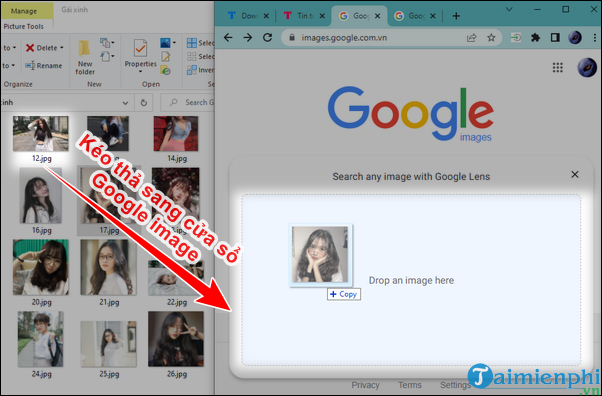
Task: Toggle Chrome side panel icon
Action: 555,38
